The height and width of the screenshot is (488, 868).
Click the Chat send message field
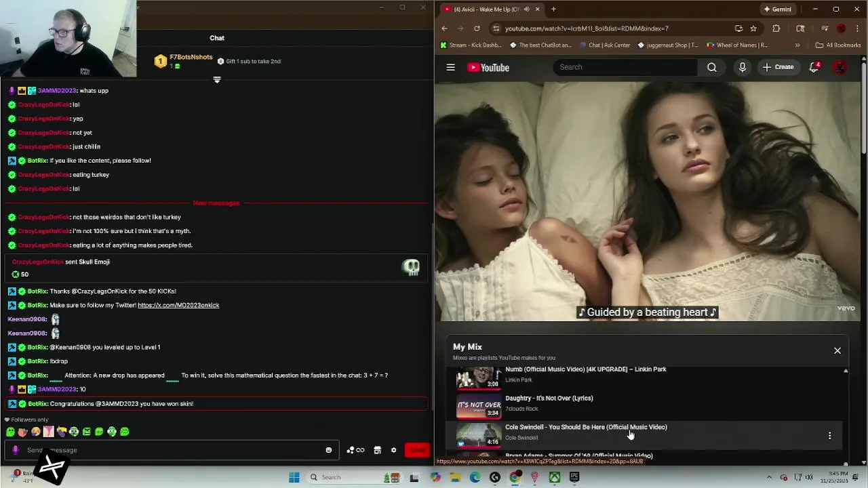point(173,450)
